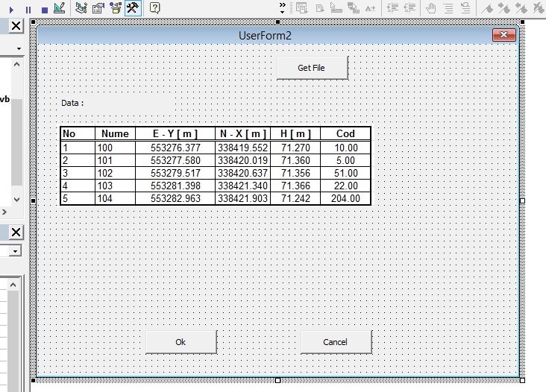
Task: Click the 'No' header cell in the table
Action: click(78, 133)
